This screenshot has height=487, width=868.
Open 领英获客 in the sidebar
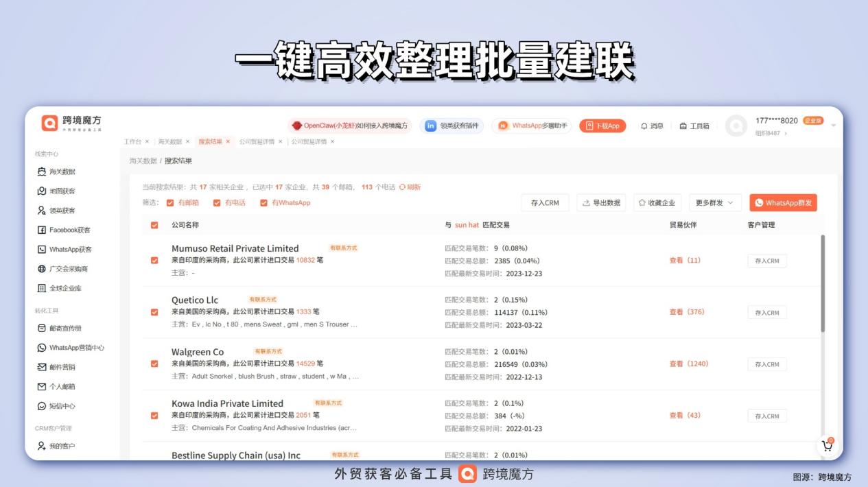click(x=56, y=211)
